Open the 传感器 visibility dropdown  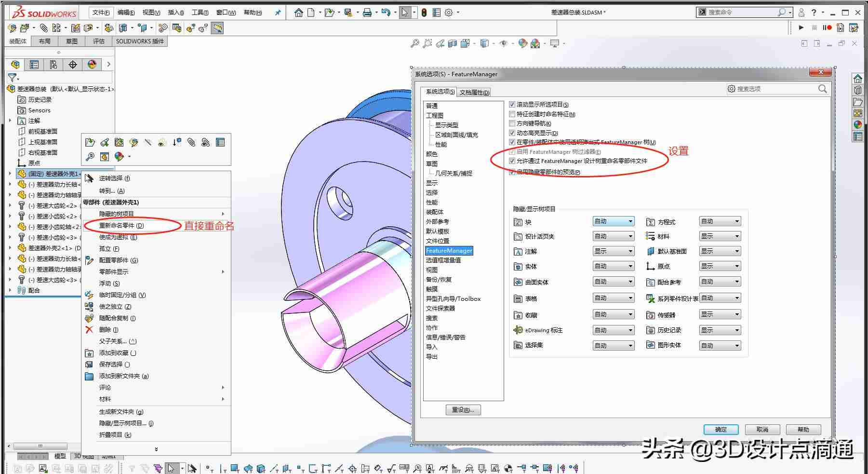tap(720, 314)
